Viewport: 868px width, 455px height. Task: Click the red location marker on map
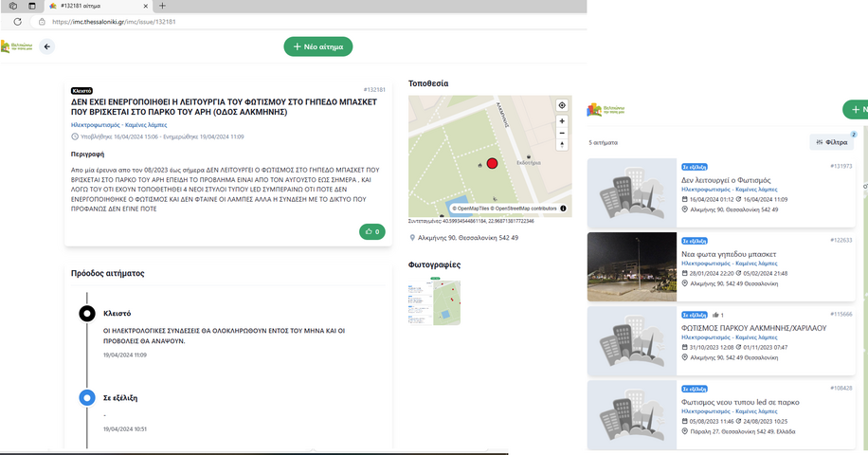(x=492, y=163)
